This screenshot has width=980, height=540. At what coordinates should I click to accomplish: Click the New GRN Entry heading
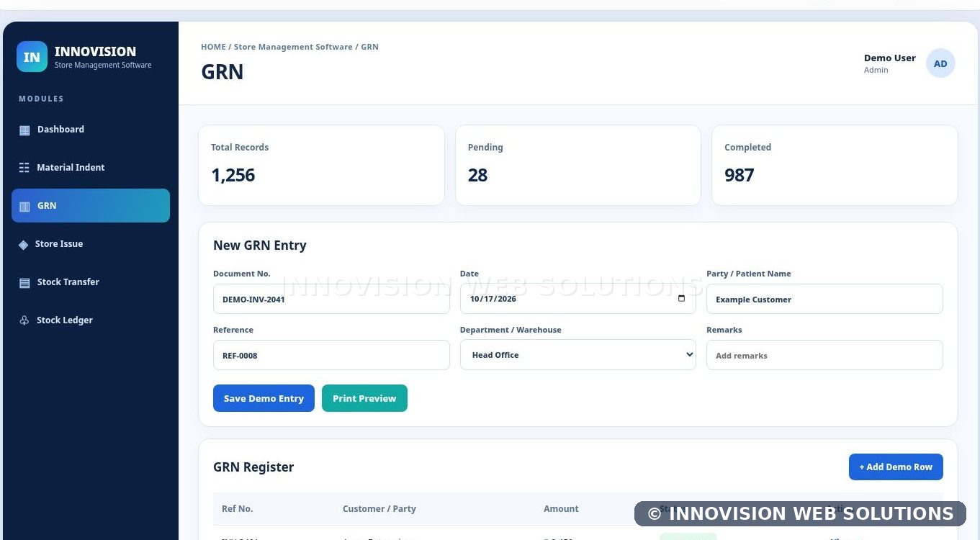pyautogui.click(x=260, y=246)
